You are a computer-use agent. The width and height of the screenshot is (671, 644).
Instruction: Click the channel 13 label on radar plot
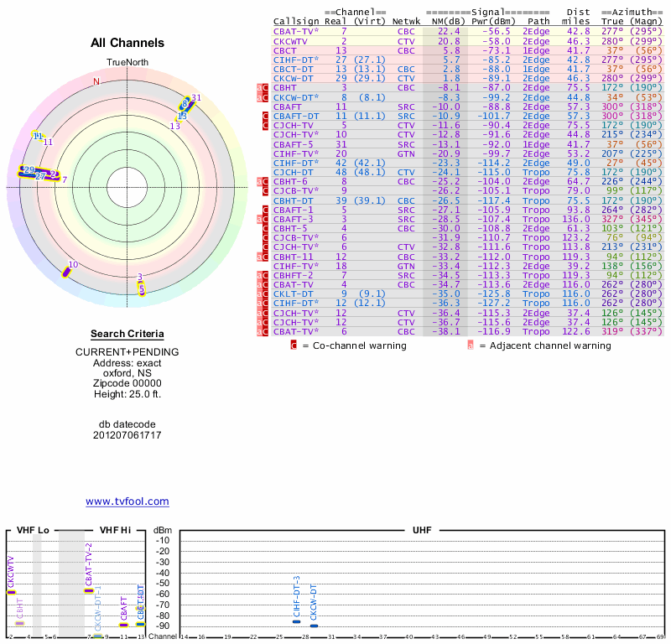pos(175,126)
